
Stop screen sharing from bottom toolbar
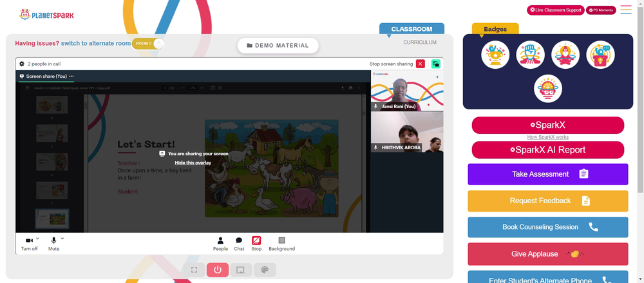click(256, 244)
